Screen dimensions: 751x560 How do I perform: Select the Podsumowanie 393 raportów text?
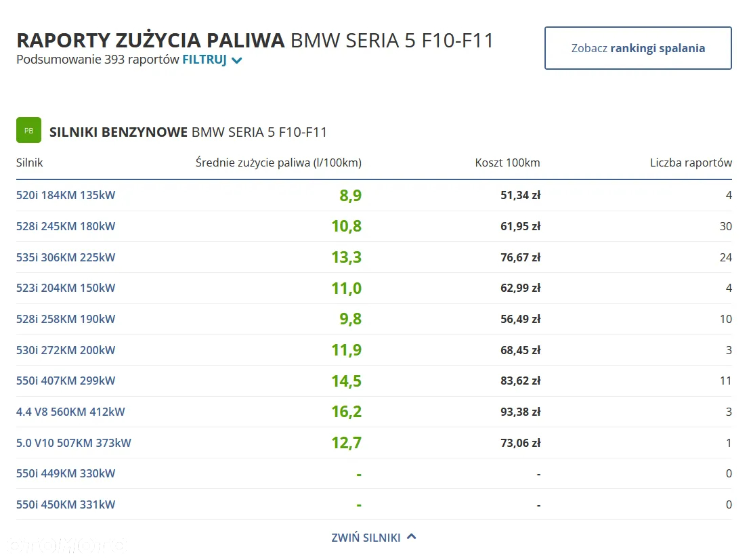(98, 60)
